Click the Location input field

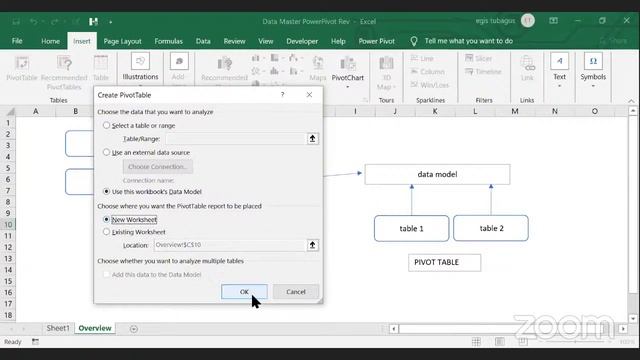229,245
